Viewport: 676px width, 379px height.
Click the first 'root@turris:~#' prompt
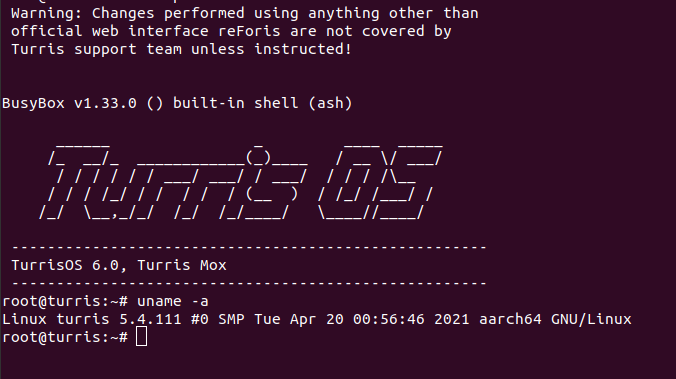tap(65, 301)
